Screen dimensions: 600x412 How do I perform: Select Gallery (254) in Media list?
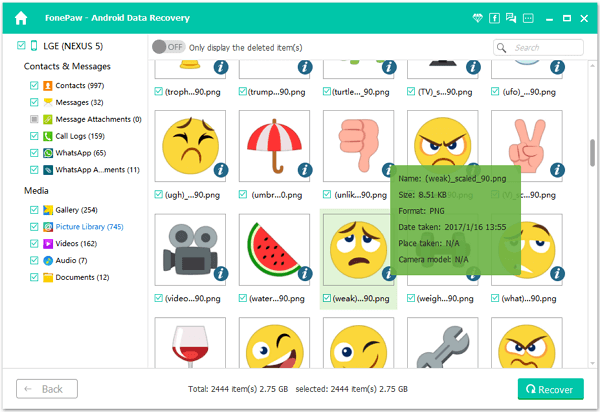pyautogui.click(x=77, y=210)
